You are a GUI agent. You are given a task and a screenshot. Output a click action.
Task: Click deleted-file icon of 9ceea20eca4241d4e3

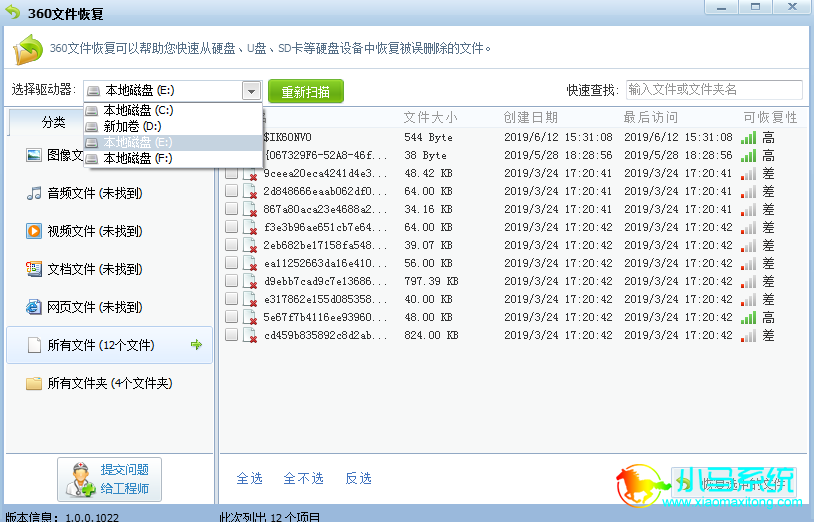pos(250,174)
